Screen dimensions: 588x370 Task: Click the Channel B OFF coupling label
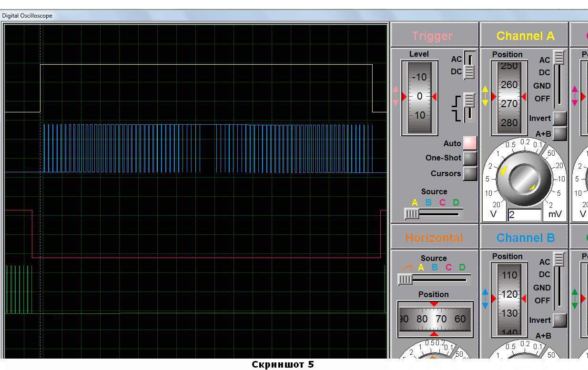[x=543, y=300]
